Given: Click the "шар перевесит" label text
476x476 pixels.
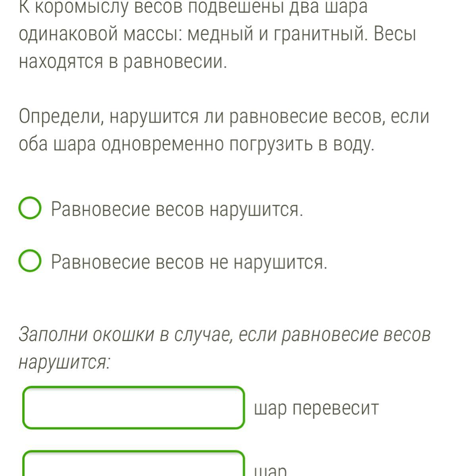Looking at the screenshot, I should (316, 408).
